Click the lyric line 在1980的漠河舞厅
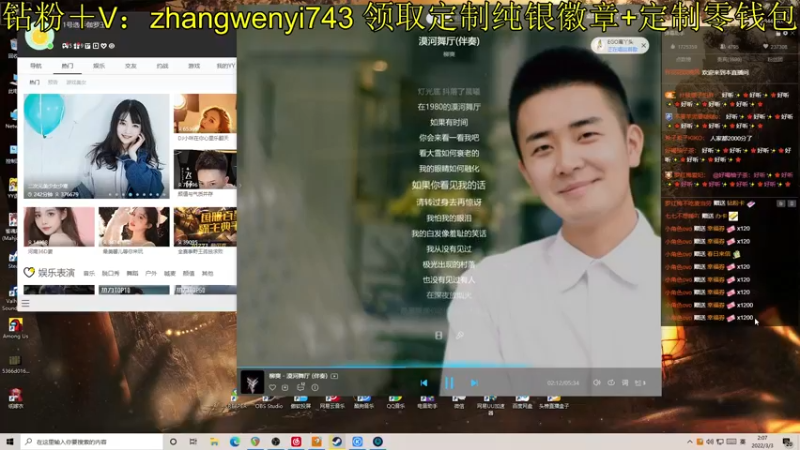The width and height of the screenshot is (800, 450). tap(449, 107)
